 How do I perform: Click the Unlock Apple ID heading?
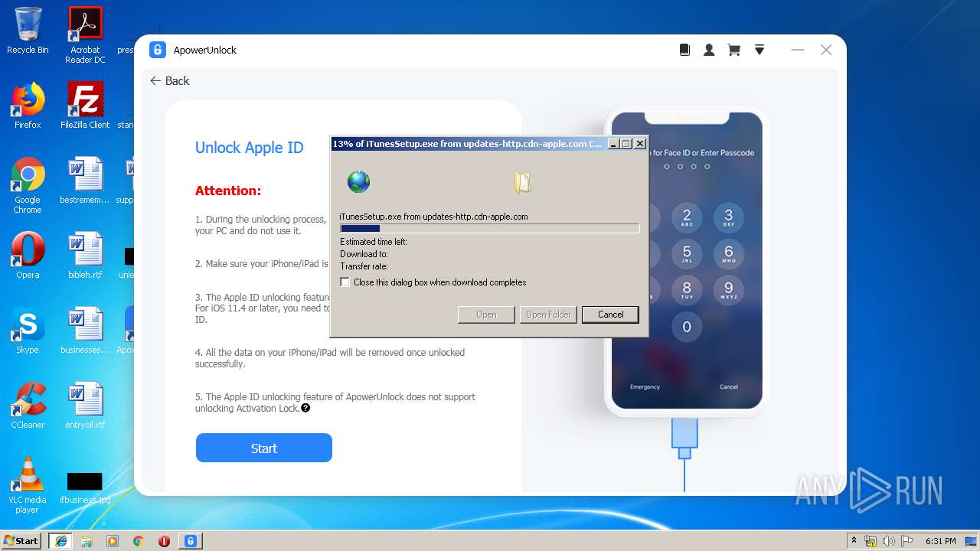[250, 148]
